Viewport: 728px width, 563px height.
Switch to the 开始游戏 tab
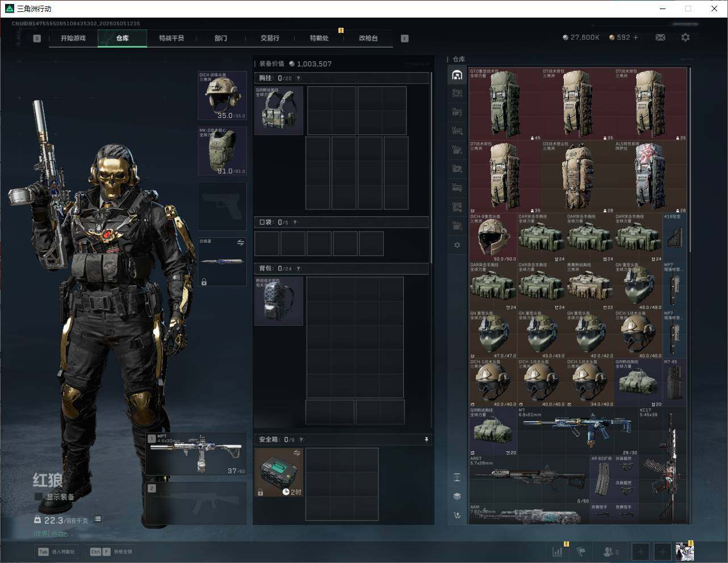point(73,38)
